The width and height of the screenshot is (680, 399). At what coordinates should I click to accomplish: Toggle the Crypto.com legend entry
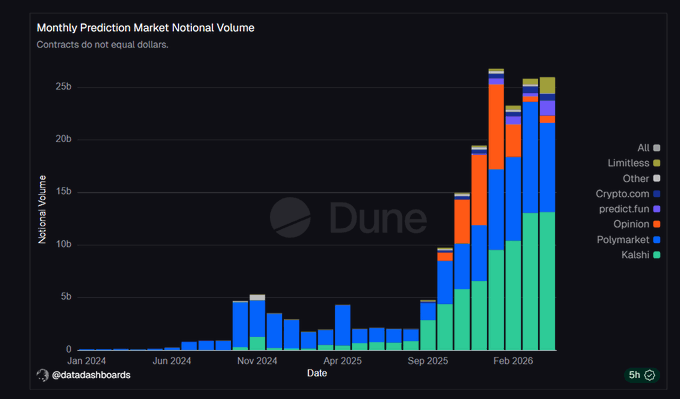(628, 194)
